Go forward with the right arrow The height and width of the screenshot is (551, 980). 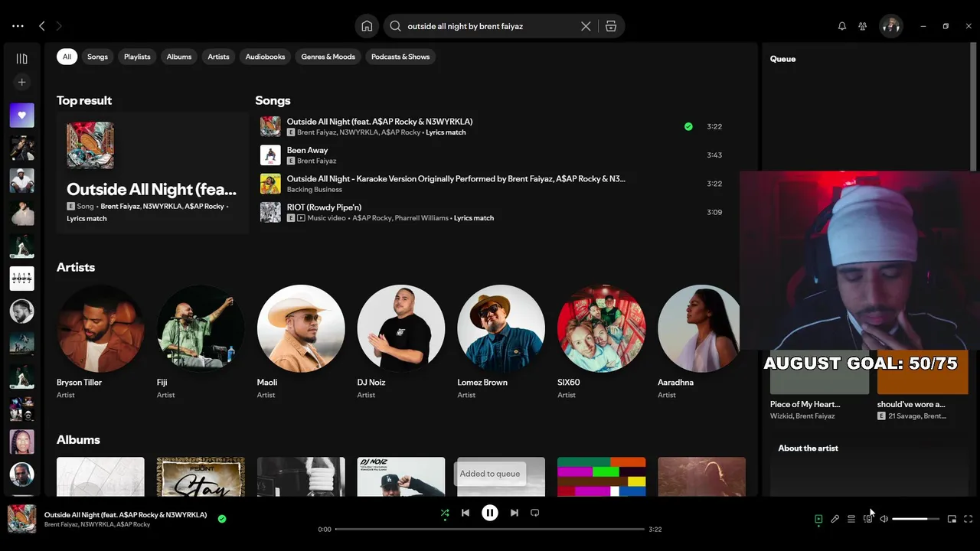click(59, 26)
